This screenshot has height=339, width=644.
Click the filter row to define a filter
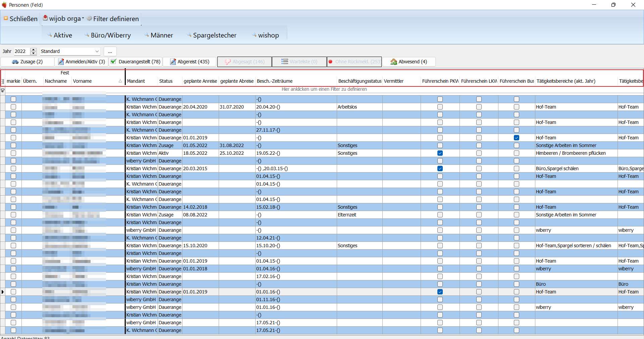[x=324, y=89]
